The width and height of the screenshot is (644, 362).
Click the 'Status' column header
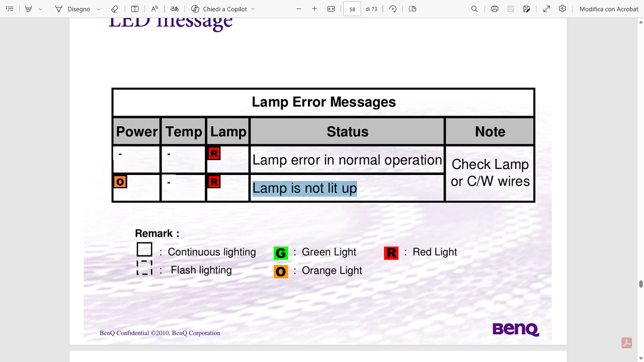pyautogui.click(x=348, y=132)
